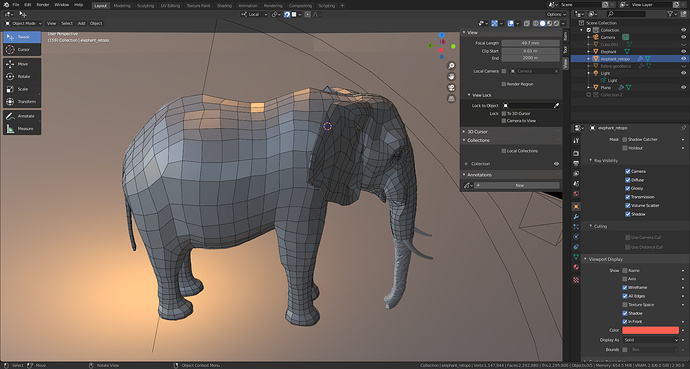The height and width of the screenshot is (369, 690).
Task: Enable Camera to View checkbox
Action: (x=504, y=121)
